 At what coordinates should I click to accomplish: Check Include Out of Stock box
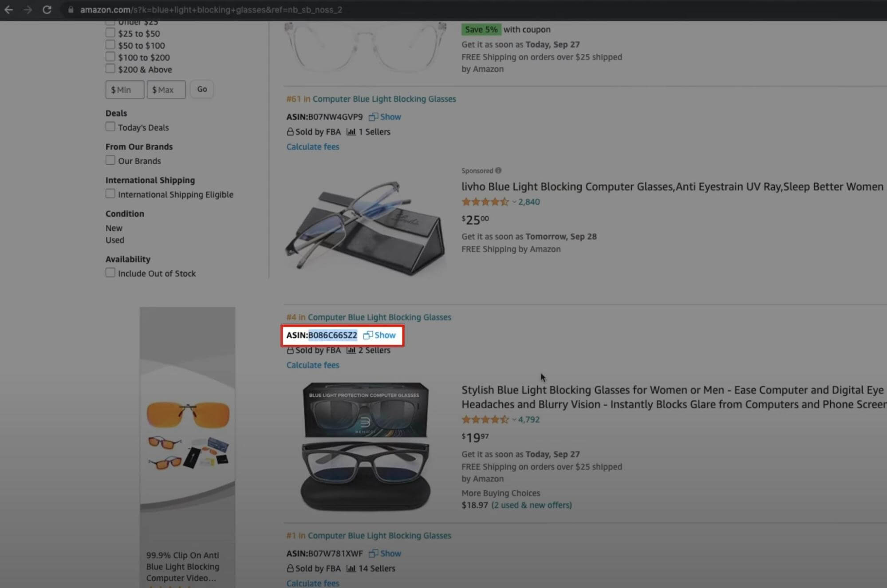(x=110, y=273)
